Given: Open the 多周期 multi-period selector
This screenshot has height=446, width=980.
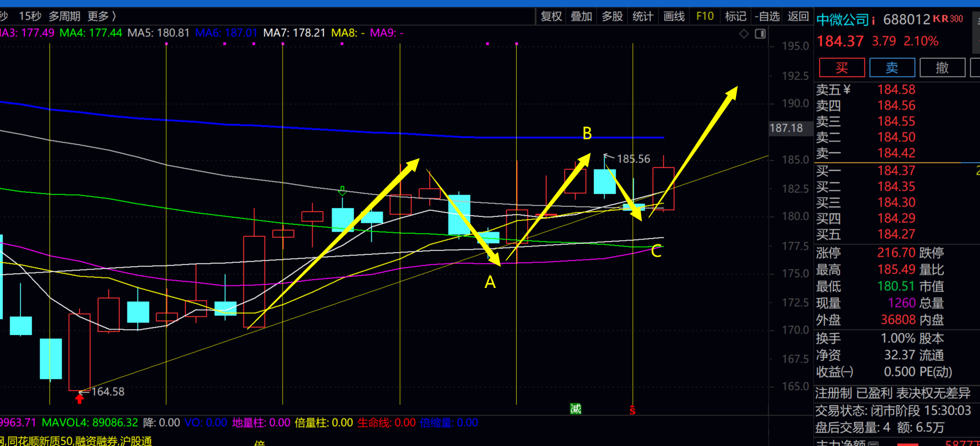Looking at the screenshot, I should coord(64,16).
